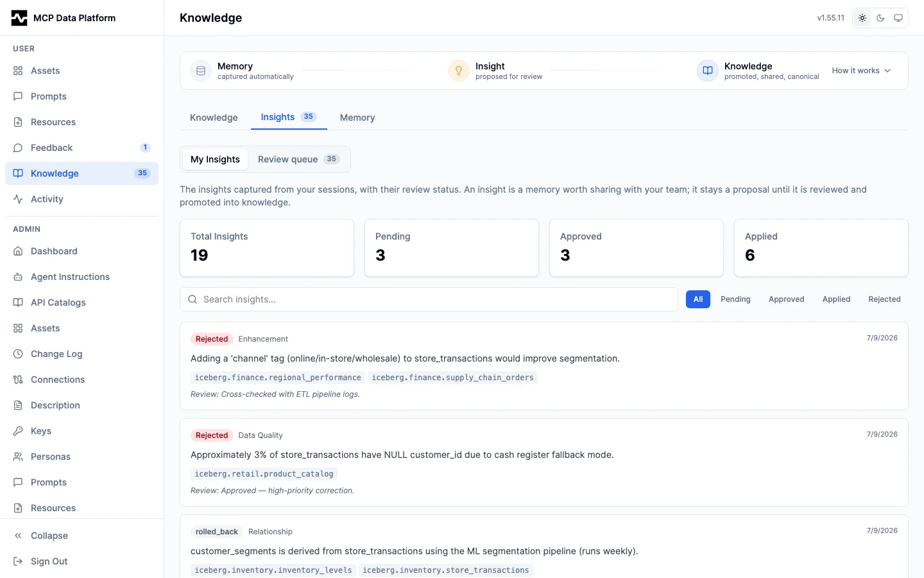Image resolution: width=924 pixels, height=578 pixels.
Task: Filter insights by Applied
Action: point(836,299)
